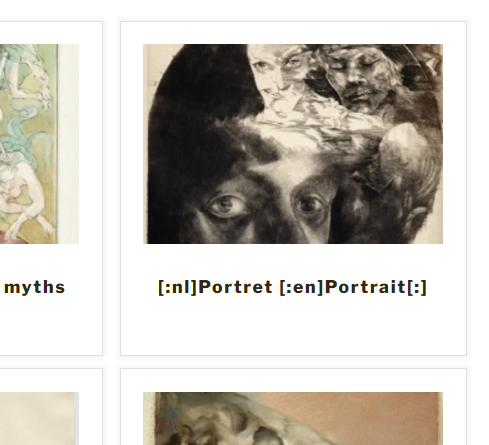
Task: Click the wide-open left eye in the etching
Action: (x=225, y=205)
